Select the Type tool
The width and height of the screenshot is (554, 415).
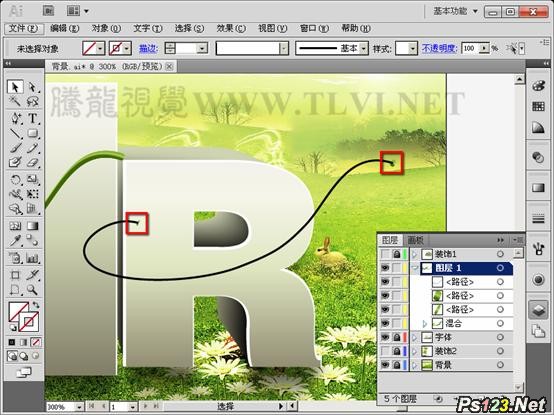pyautogui.click(x=33, y=118)
